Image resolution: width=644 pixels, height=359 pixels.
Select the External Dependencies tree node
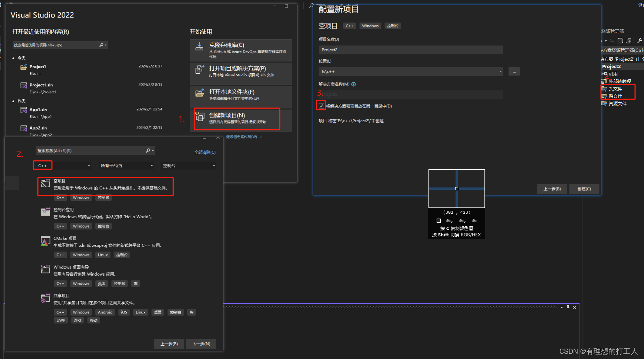coord(620,82)
